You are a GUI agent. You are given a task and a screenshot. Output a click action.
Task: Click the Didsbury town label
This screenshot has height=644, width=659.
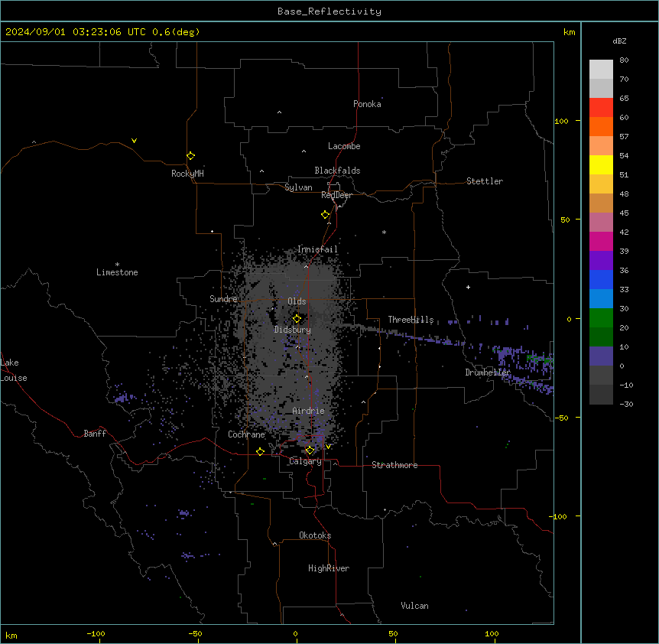[x=293, y=330]
